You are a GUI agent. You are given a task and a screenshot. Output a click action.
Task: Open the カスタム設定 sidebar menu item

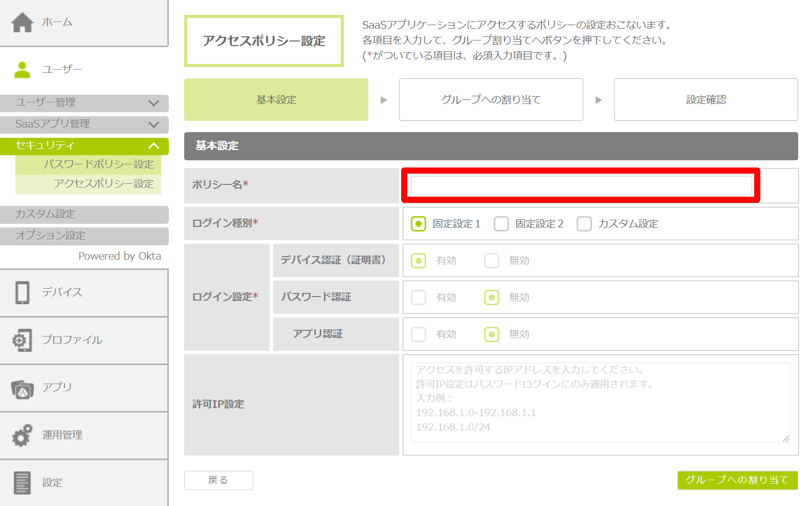point(84,215)
